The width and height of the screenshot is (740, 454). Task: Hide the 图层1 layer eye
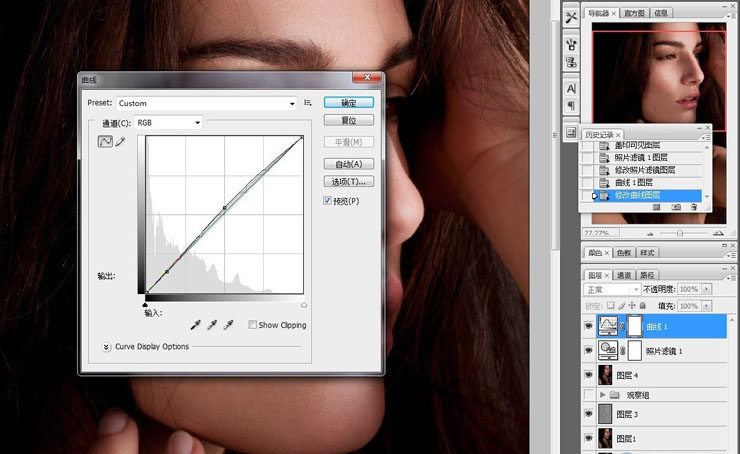click(x=589, y=438)
